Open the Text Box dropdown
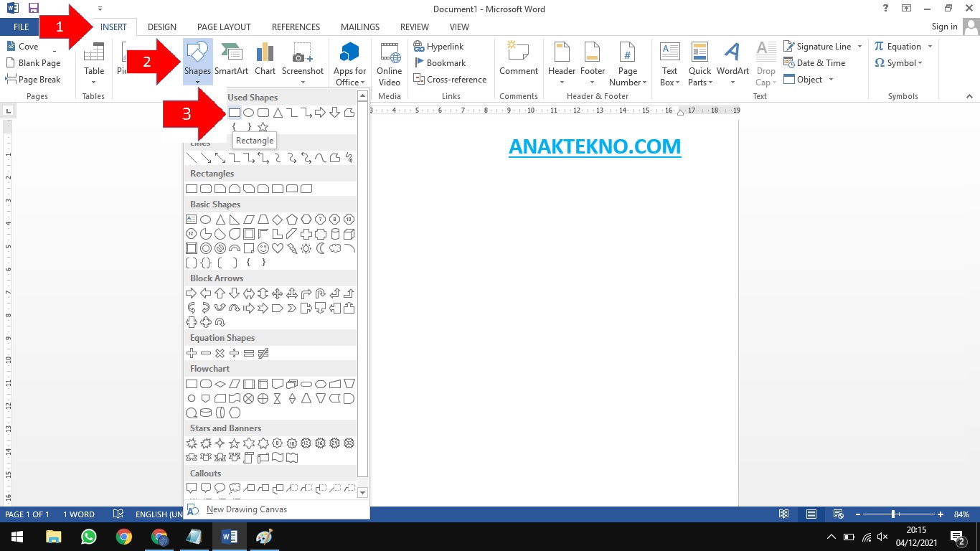The width and height of the screenshot is (980, 551). tap(669, 63)
